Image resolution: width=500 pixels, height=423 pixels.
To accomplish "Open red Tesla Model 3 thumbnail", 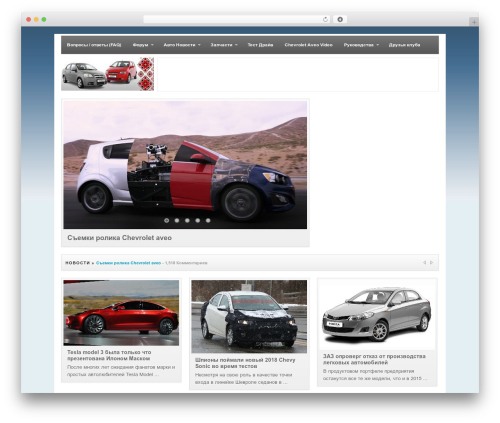I will tap(121, 313).
